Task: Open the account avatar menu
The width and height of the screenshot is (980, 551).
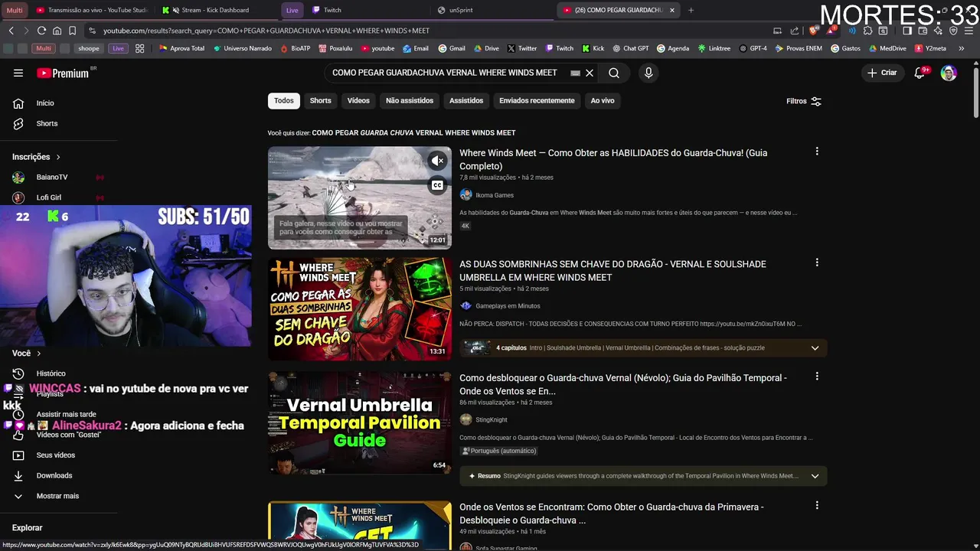Action: point(949,73)
